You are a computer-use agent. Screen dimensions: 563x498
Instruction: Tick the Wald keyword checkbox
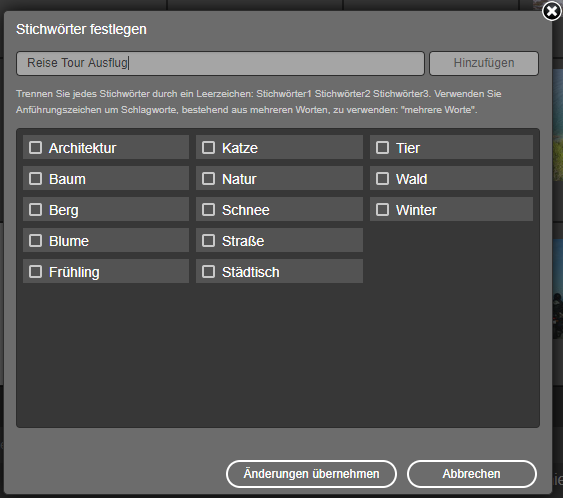coord(382,178)
